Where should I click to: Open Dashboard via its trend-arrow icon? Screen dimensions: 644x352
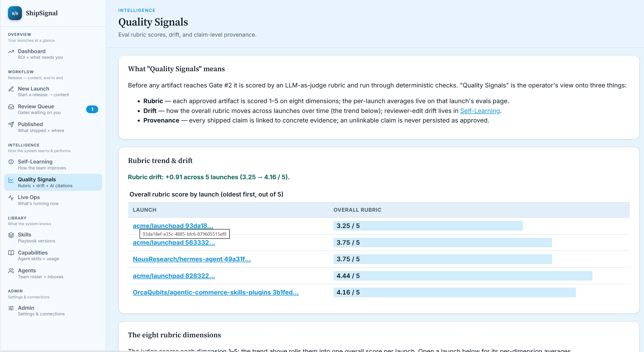11,52
